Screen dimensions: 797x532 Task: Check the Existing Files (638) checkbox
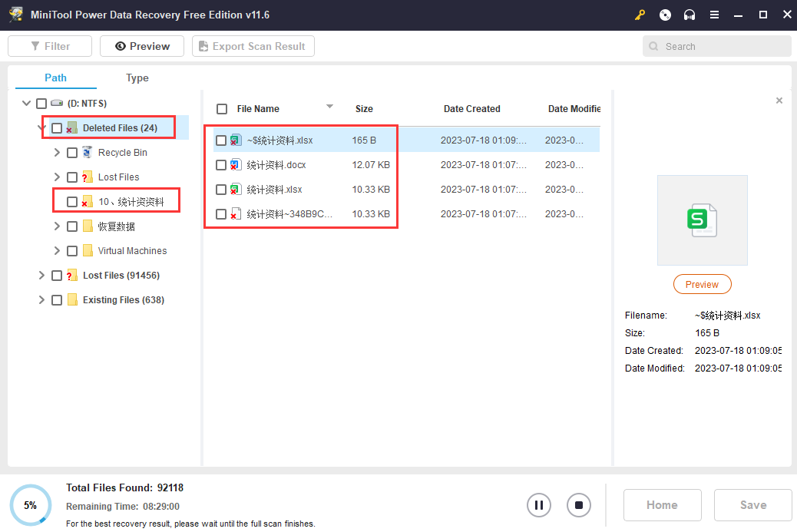click(x=57, y=300)
